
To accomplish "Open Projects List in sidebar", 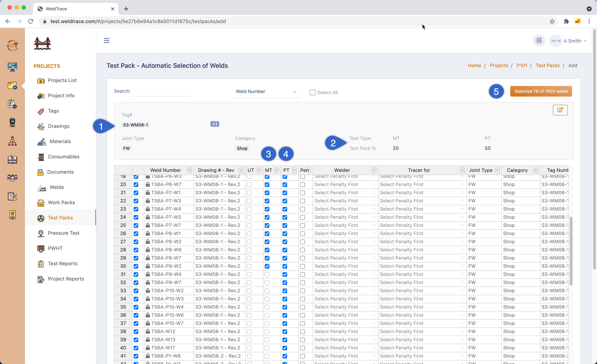I will pos(62,80).
